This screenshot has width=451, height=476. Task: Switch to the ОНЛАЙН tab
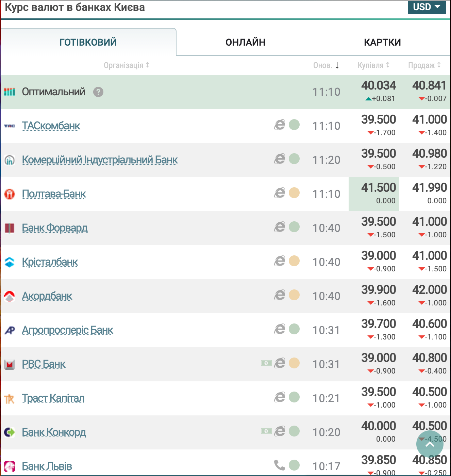(245, 42)
